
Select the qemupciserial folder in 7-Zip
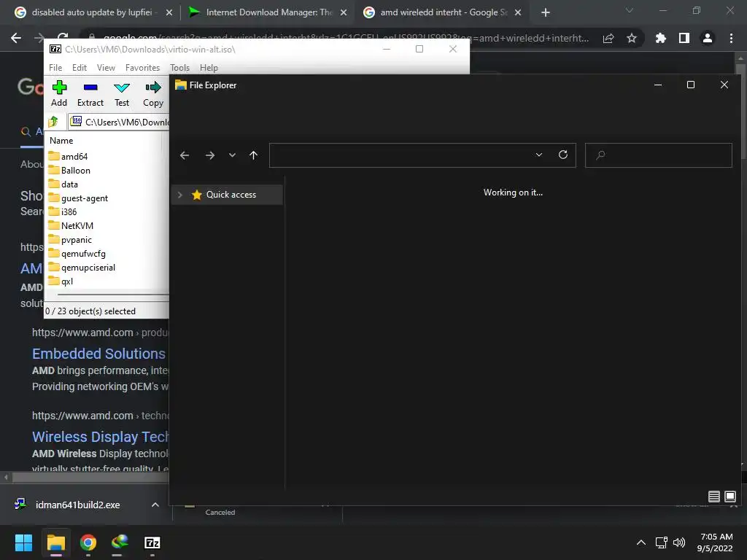pyautogui.click(x=82, y=267)
